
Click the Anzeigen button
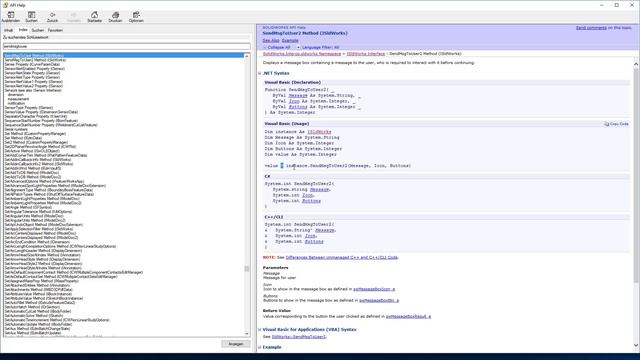236,344
